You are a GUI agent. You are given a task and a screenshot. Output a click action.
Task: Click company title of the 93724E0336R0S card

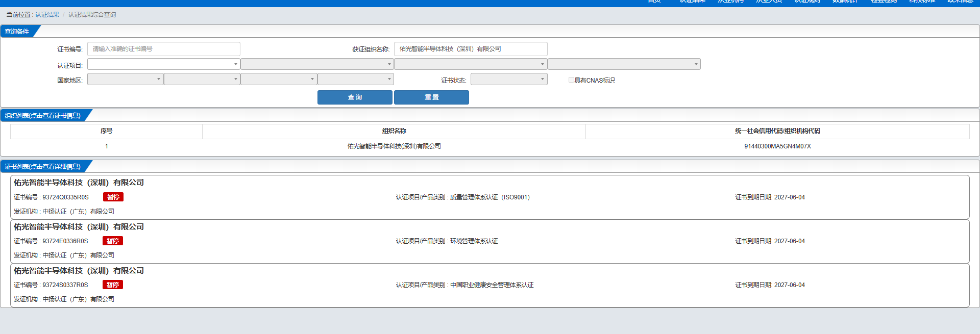pyautogui.click(x=79, y=227)
